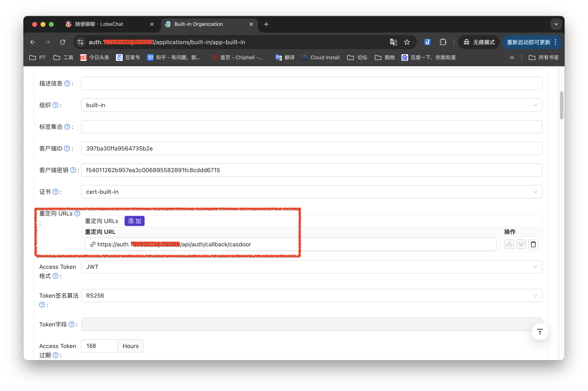Image resolution: width=588 pixels, height=391 pixels.
Task: Click the address bar URL
Action: point(167,42)
